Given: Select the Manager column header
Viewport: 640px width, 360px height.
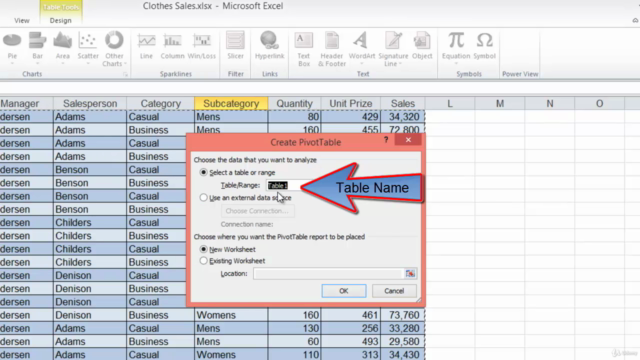Looking at the screenshot, I should click(27, 103).
